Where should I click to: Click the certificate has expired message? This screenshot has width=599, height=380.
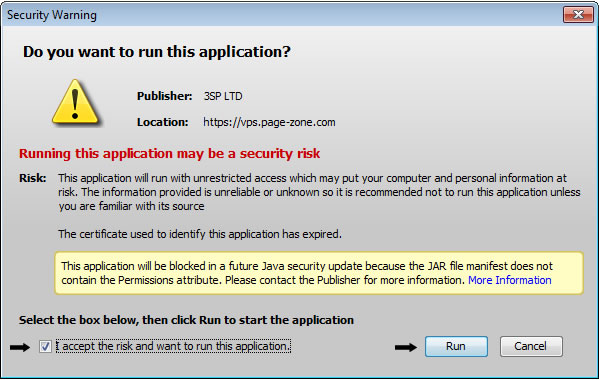point(200,234)
